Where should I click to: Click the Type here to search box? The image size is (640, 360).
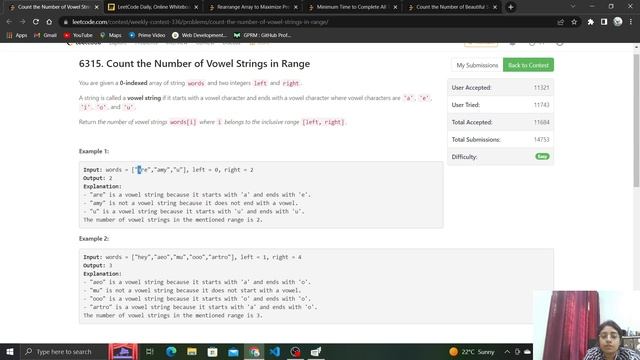coord(63,351)
